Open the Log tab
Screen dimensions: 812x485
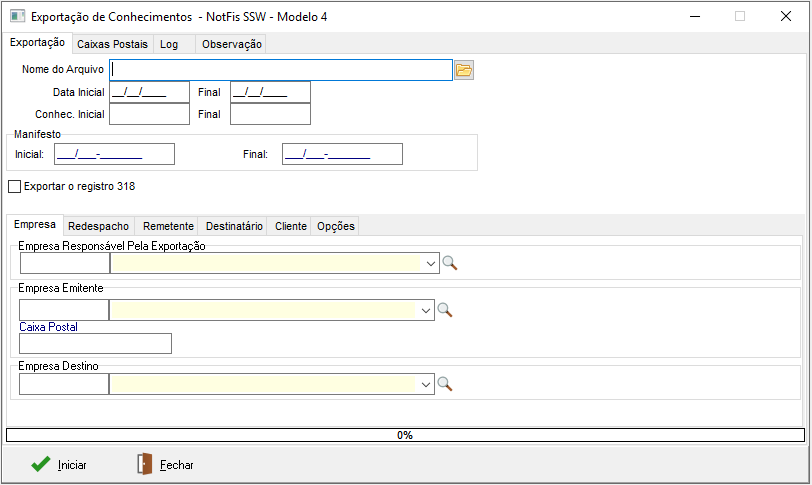click(x=169, y=44)
